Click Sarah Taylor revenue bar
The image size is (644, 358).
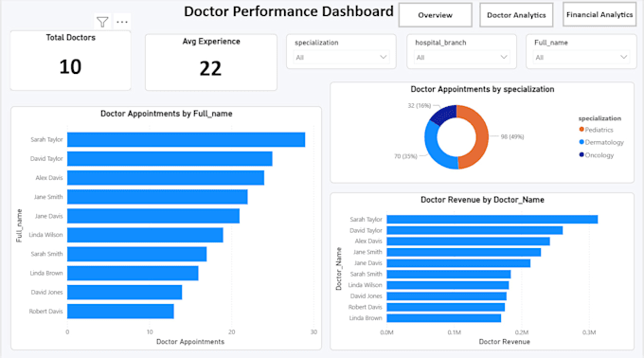[x=492, y=219]
